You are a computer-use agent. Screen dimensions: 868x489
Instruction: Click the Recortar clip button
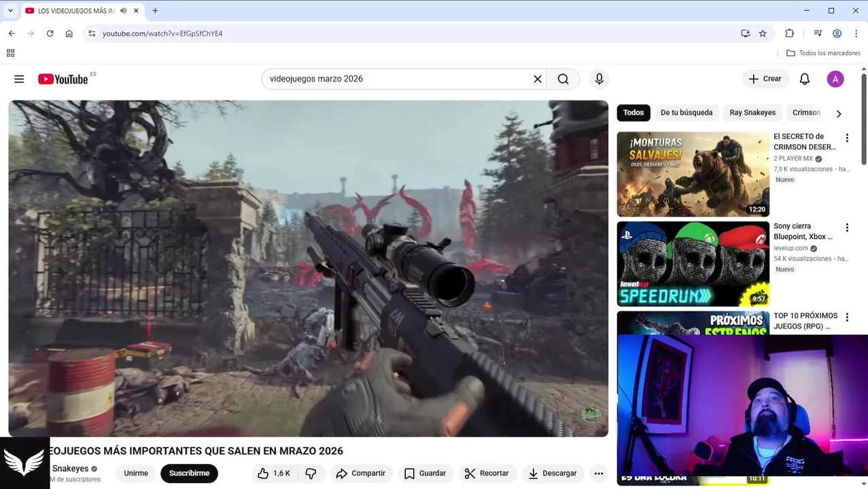[x=486, y=473]
